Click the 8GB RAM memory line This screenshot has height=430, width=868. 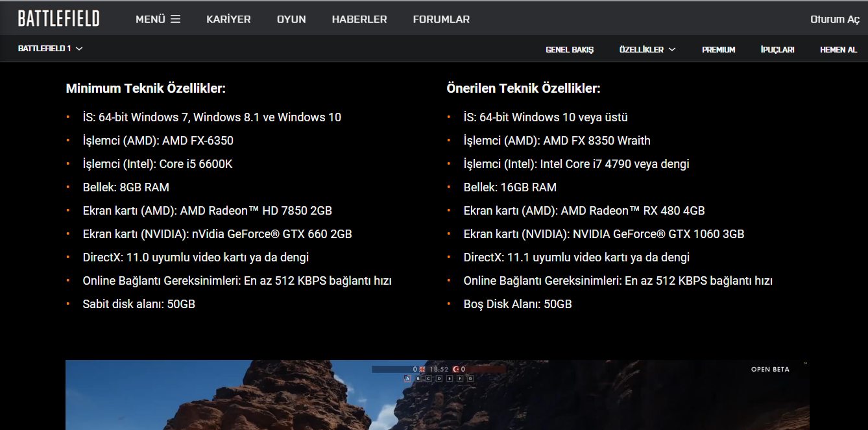click(x=126, y=187)
